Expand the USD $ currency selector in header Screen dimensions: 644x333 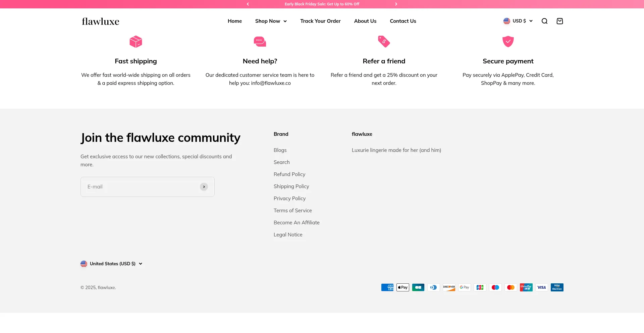518,21
